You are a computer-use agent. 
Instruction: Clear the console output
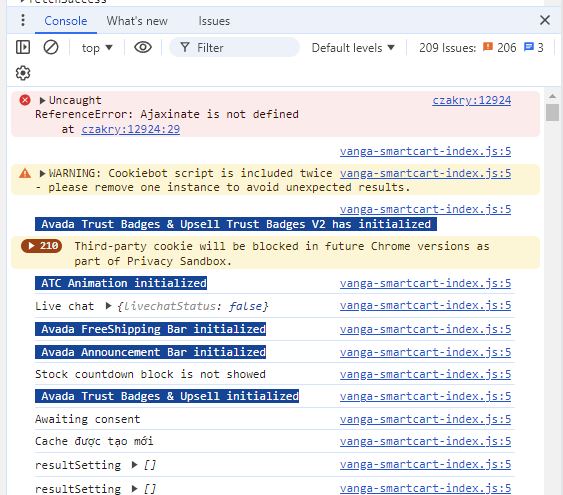point(51,47)
